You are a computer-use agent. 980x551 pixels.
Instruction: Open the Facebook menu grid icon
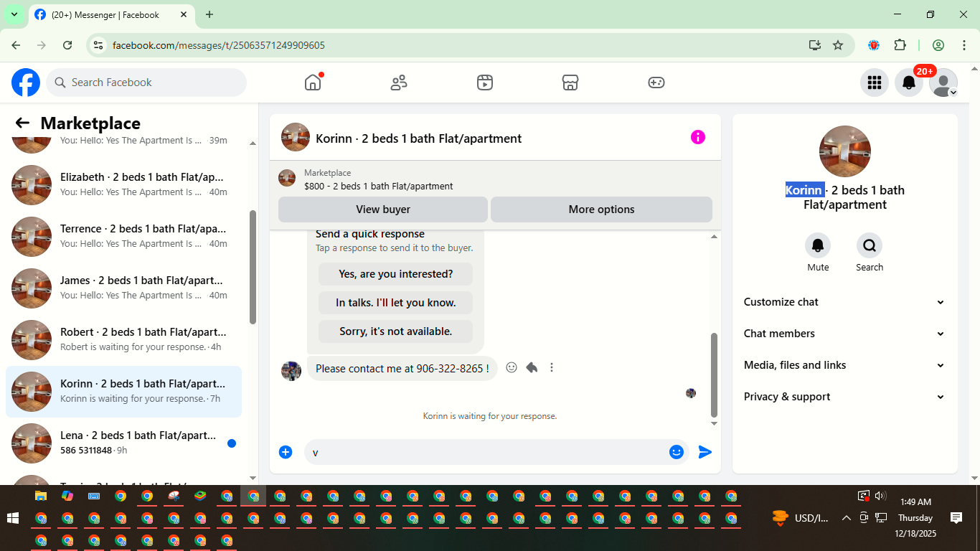[874, 83]
